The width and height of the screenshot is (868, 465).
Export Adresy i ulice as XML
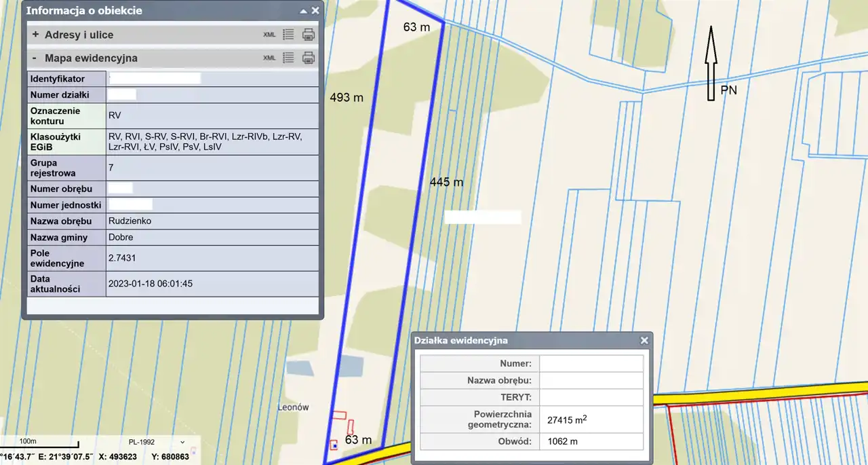[269, 35]
